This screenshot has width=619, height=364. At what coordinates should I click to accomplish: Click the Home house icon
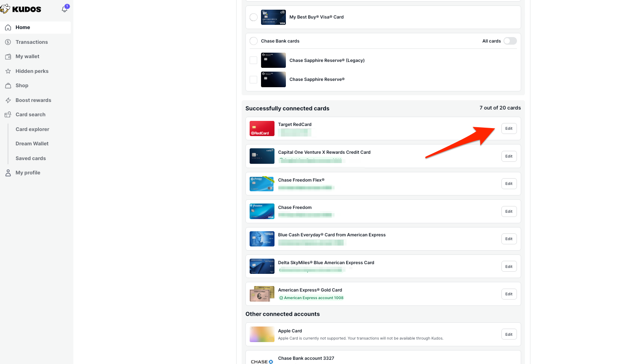(8, 27)
